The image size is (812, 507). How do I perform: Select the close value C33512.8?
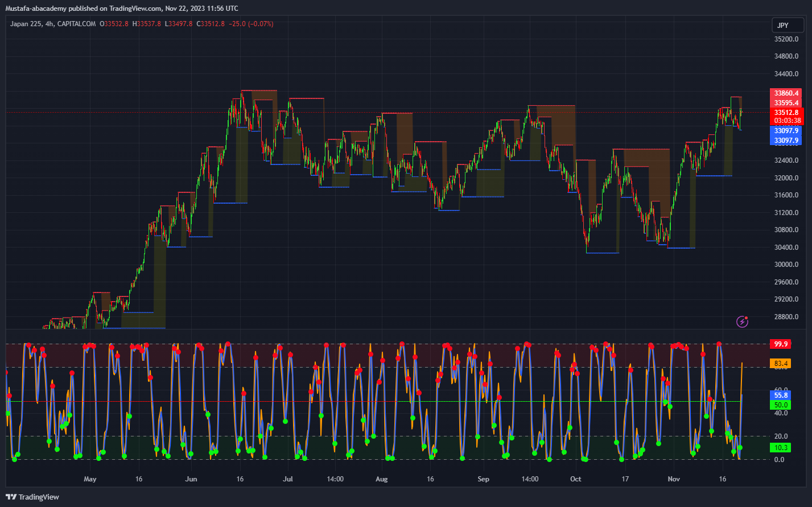coord(210,24)
